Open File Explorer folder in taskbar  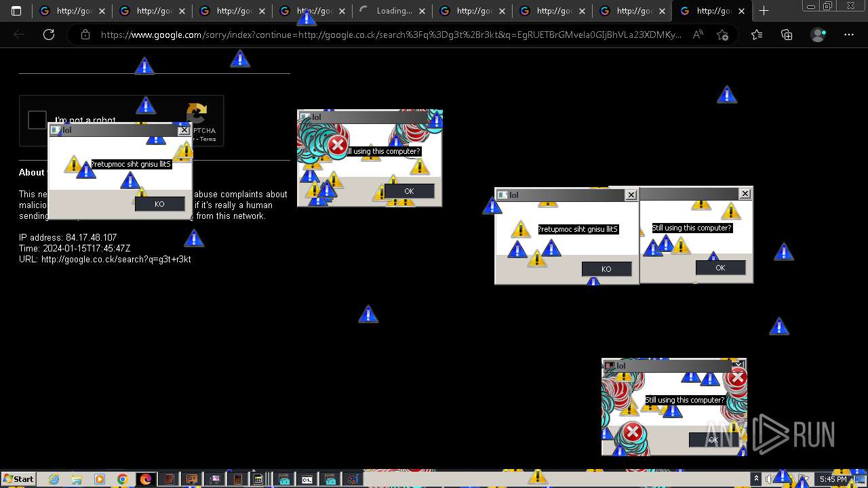[x=77, y=479]
